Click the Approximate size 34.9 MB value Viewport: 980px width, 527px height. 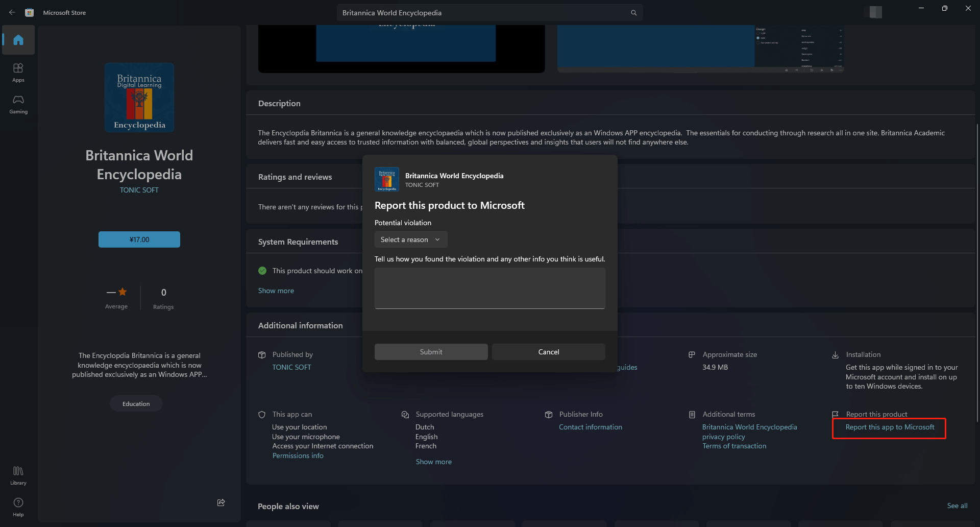tap(715, 367)
